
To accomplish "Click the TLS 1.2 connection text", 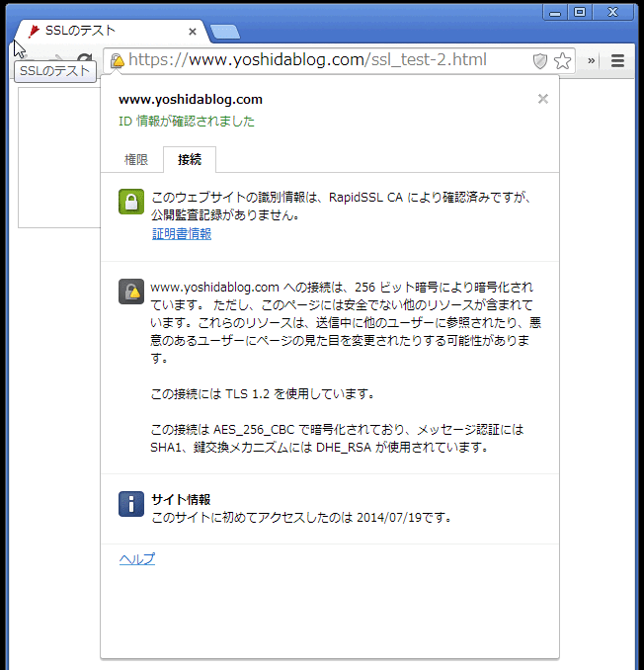I will 263,393.
